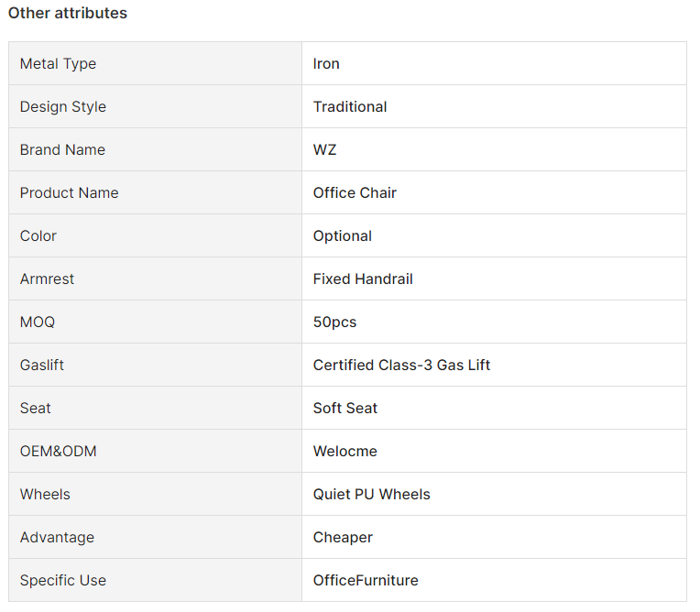The image size is (700, 612).
Task: Select the Brand Name label
Action: pyautogui.click(x=62, y=149)
